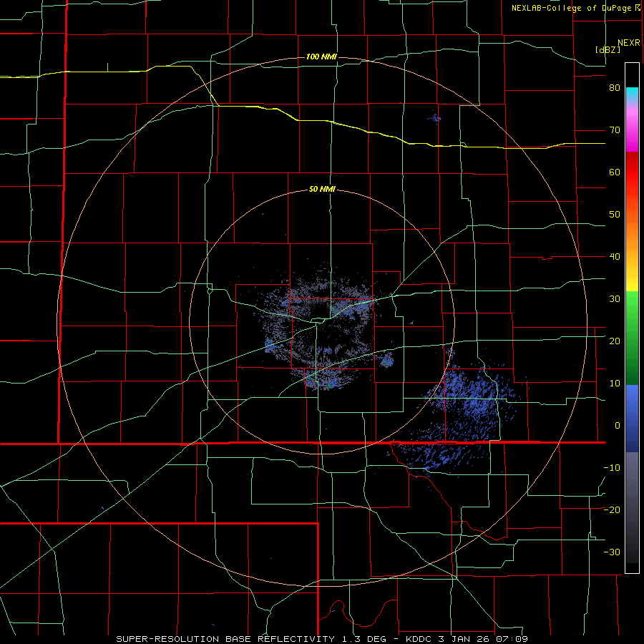Screen dimensions: 644x644
Task: Click the small blue echo near the 100 NMI ring north
Action: [435, 119]
